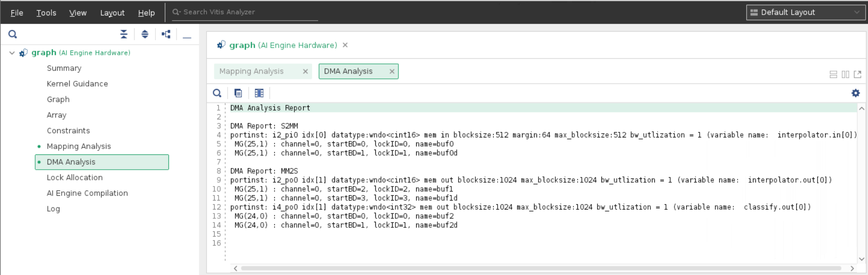Open the View menu
868x275 pixels.
[x=78, y=12]
